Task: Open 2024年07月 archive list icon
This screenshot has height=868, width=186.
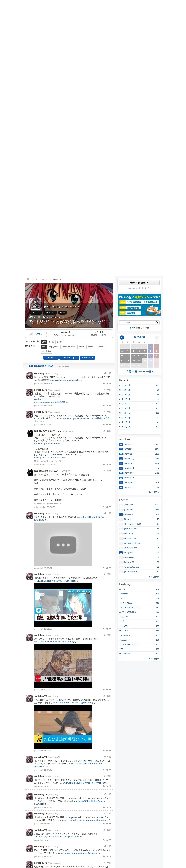Action: (121, 478)
